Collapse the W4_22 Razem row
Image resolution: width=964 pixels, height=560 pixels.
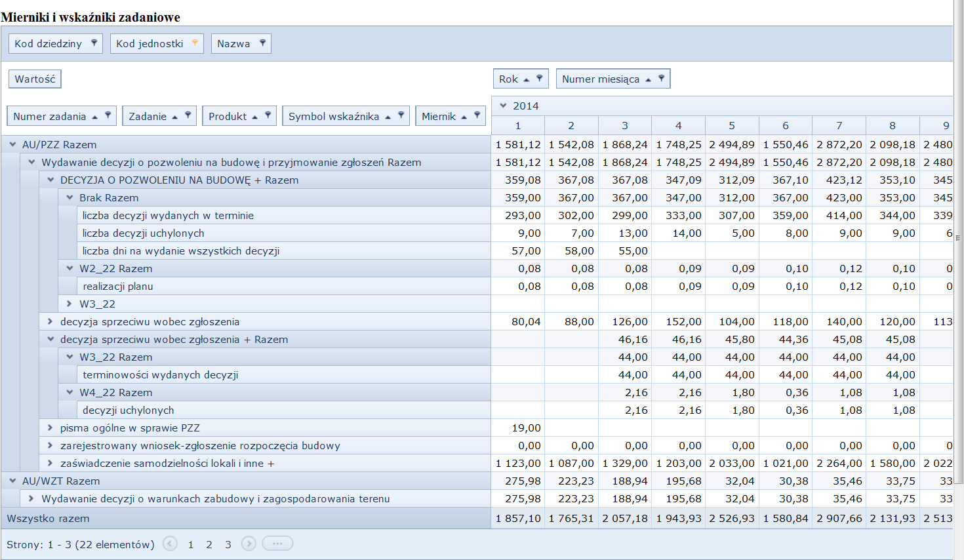tap(70, 392)
